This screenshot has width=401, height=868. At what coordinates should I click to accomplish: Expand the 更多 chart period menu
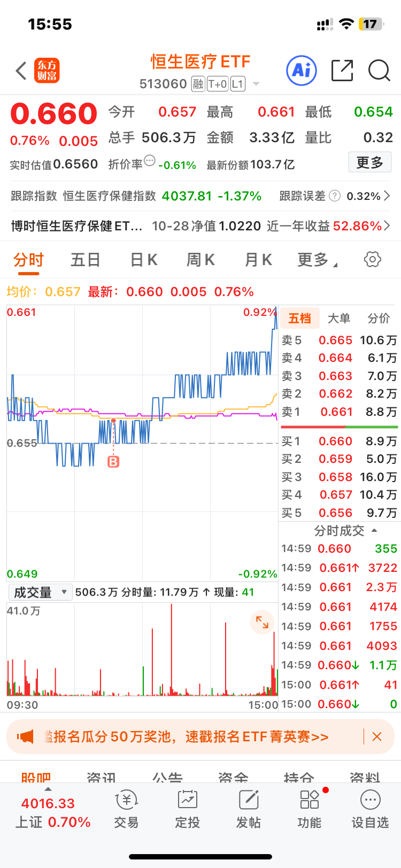[x=318, y=260]
